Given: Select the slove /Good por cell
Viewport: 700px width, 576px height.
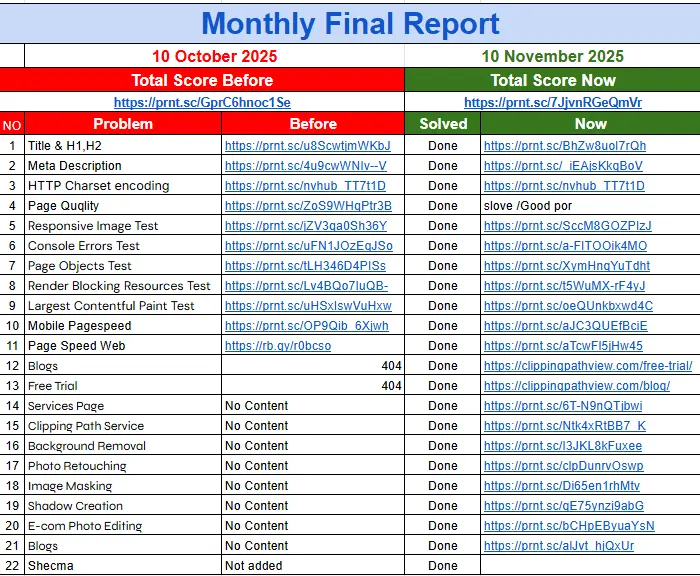Looking at the screenshot, I should click(x=528, y=206).
